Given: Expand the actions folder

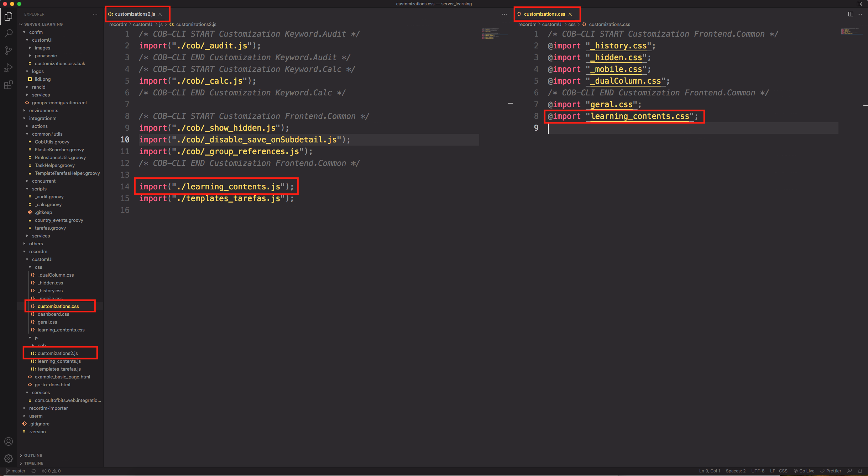Looking at the screenshot, I should (40, 126).
